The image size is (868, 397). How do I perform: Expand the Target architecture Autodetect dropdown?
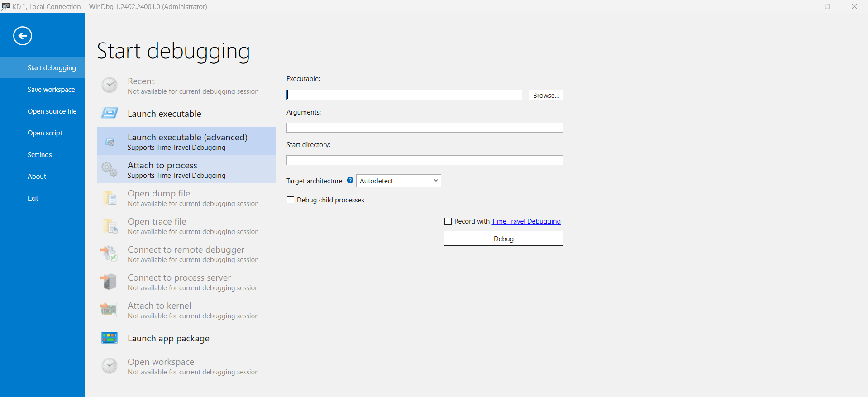(x=399, y=181)
